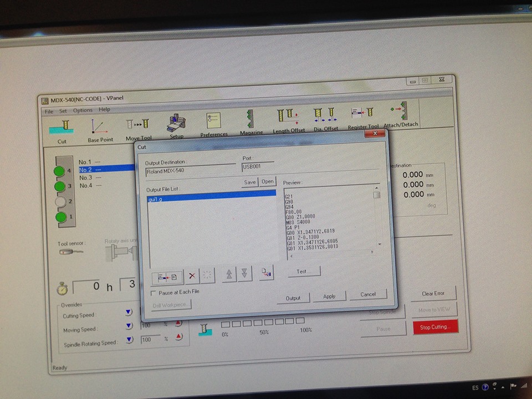Screen dimensions: 532x399
Task: Open the Set menu
Action: point(63,111)
